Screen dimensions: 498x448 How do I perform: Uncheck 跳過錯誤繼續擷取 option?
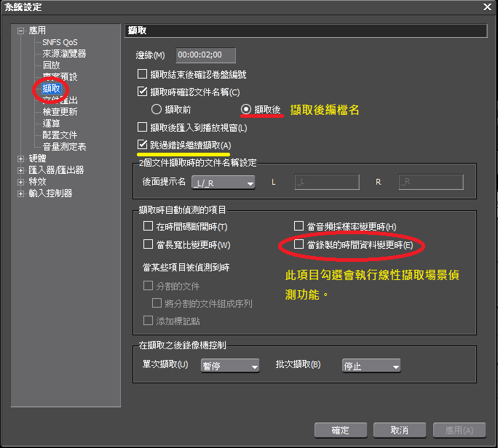pos(143,145)
